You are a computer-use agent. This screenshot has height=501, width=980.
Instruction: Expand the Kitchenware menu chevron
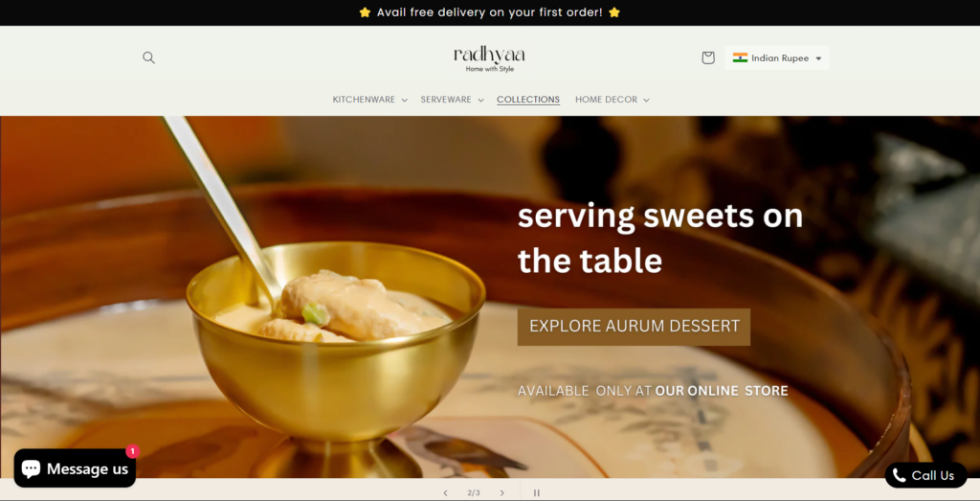[405, 100]
